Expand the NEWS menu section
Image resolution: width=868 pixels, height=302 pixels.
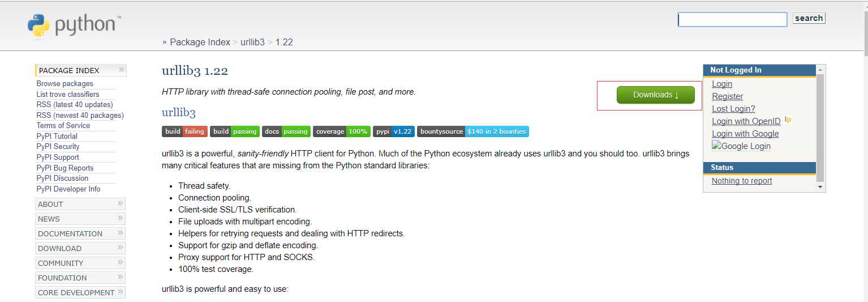(x=80, y=219)
